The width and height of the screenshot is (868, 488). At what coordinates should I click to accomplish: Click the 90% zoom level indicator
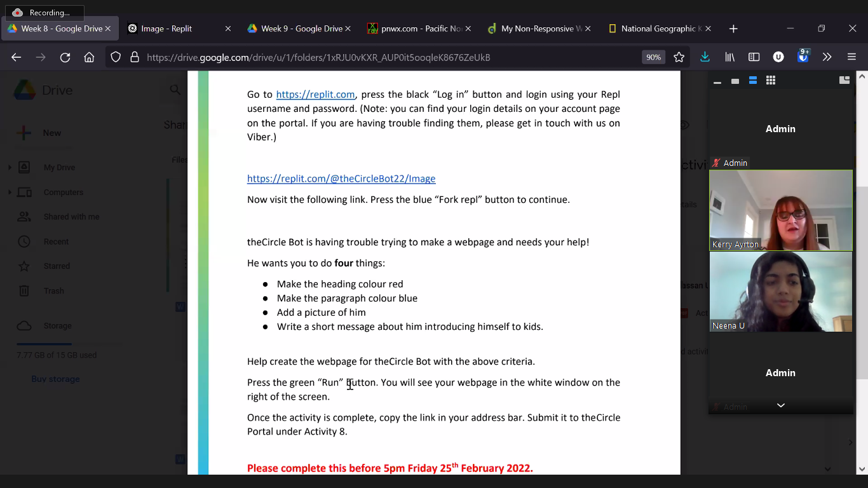(x=653, y=57)
